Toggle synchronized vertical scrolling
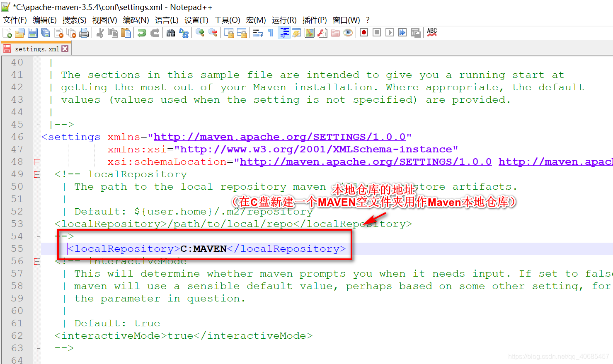Image resolution: width=613 pixels, height=364 pixels. point(229,33)
